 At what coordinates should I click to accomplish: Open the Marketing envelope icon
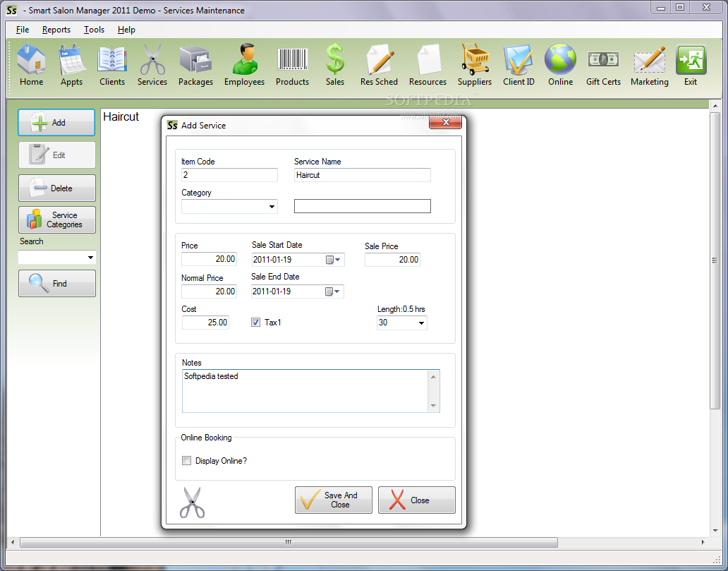point(650,65)
